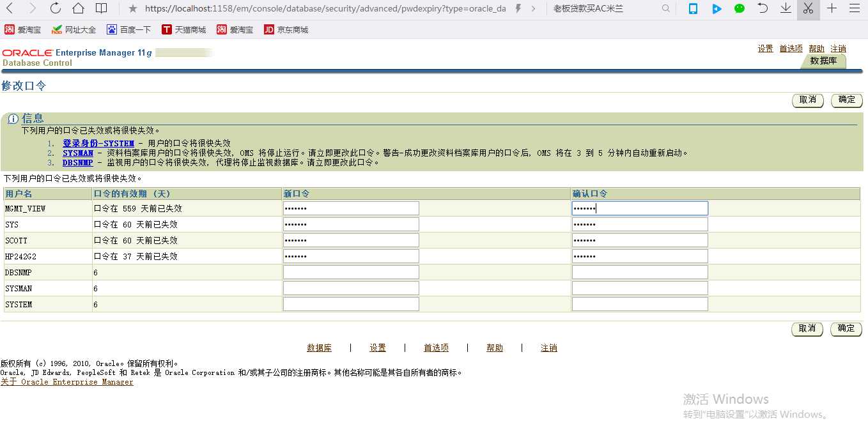This screenshot has width=868, height=428.
Task: Focus confirm password field for SYSTEM row
Action: click(x=640, y=304)
